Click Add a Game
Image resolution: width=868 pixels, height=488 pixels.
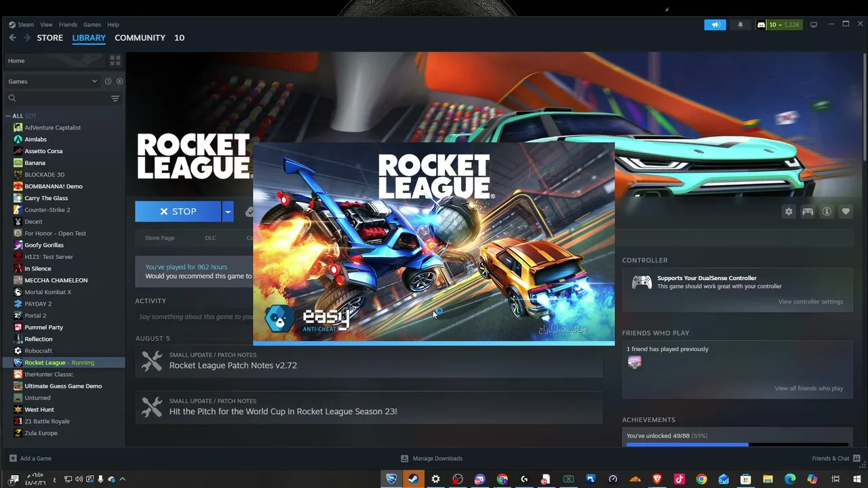tap(30, 458)
